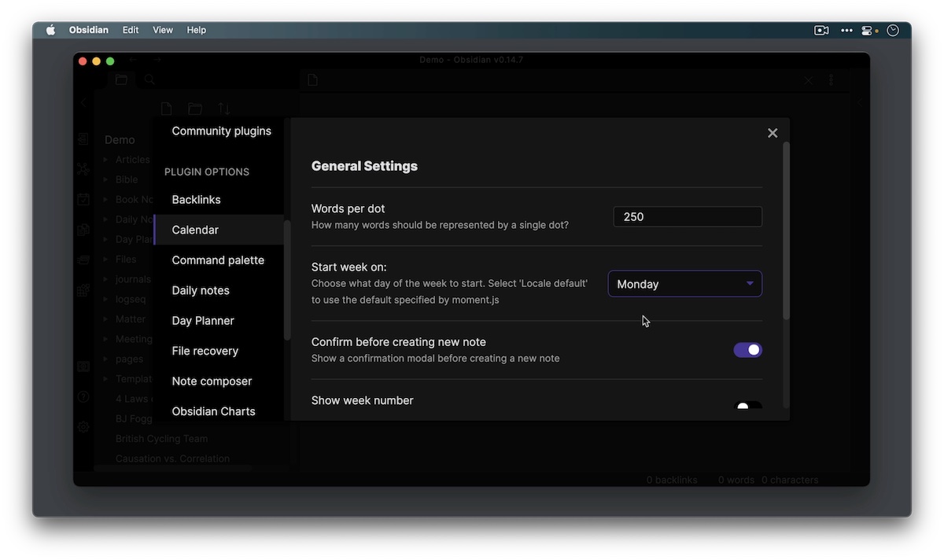Create a new note with the page icon
944x560 pixels.
click(166, 109)
